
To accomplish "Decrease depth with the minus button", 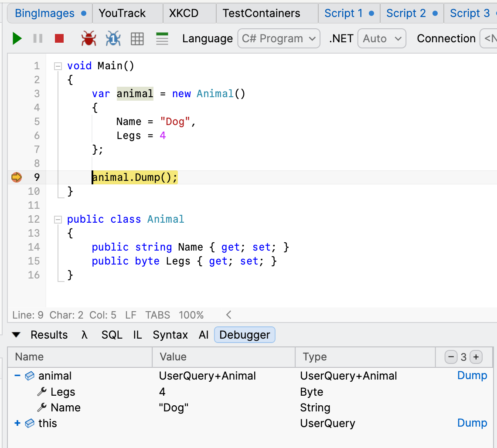I will pyautogui.click(x=451, y=357).
